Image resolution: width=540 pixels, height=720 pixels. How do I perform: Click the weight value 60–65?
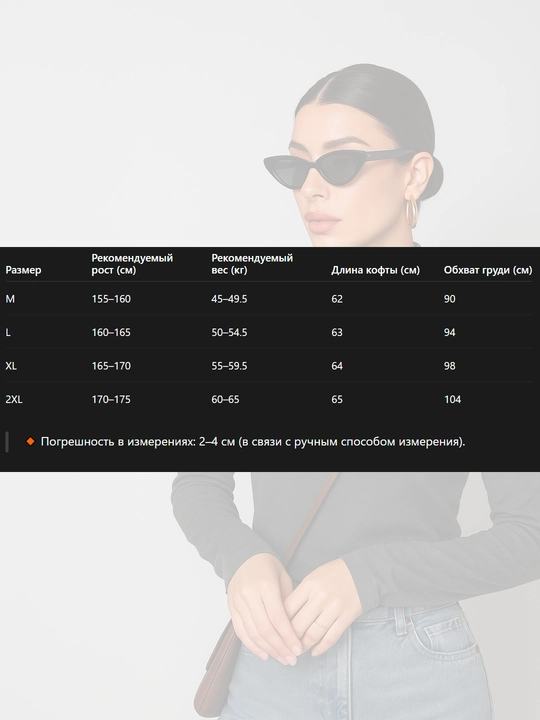[225, 399]
